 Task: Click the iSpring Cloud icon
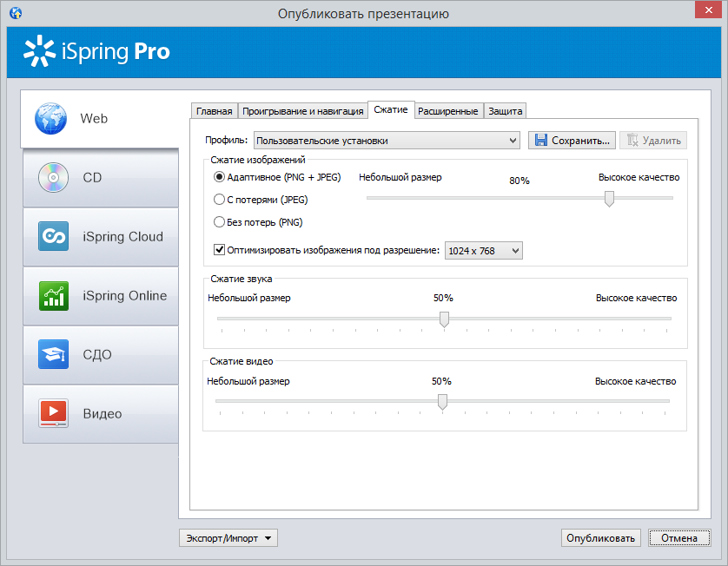click(53, 236)
